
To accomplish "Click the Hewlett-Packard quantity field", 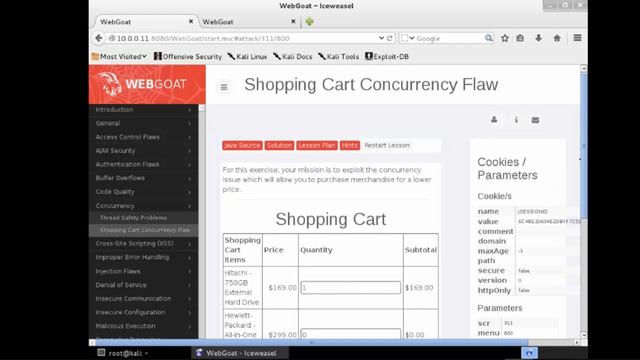I will tap(351, 334).
